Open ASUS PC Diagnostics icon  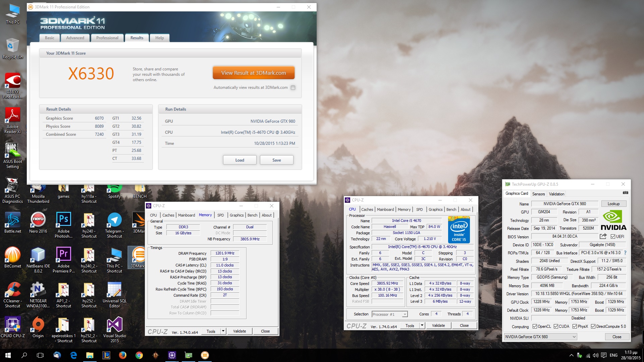pyautogui.click(x=13, y=190)
